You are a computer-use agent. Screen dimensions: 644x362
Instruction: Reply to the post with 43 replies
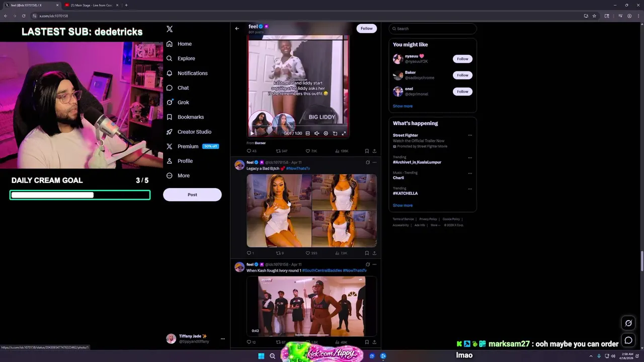pyautogui.click(x=251, y=151)
